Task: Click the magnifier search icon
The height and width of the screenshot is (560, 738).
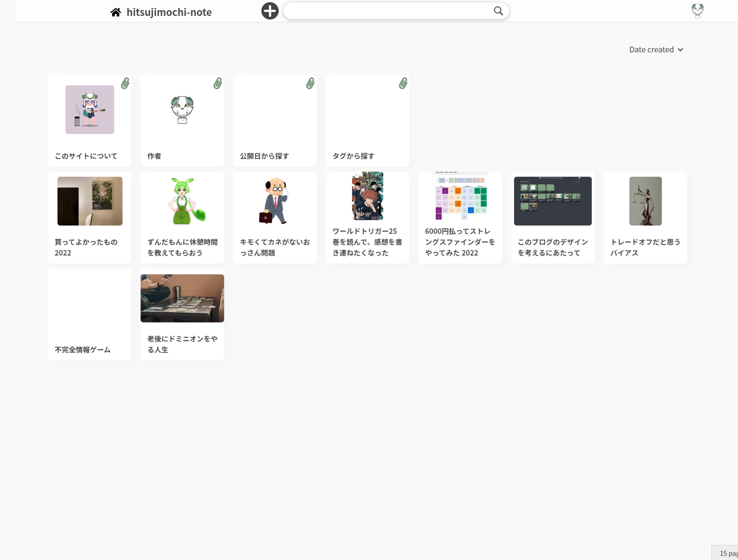Action: 498,11
